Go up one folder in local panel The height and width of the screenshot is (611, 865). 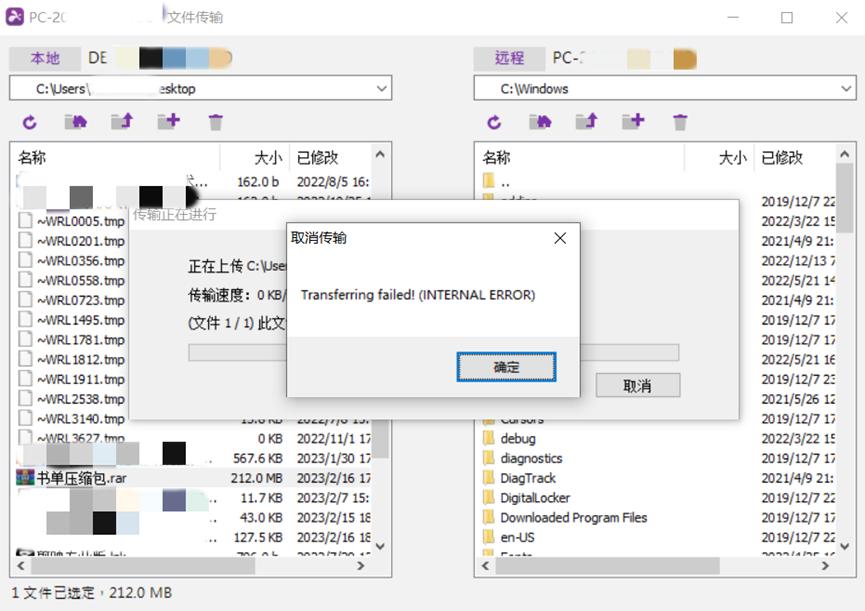click(x=124, y=121)
